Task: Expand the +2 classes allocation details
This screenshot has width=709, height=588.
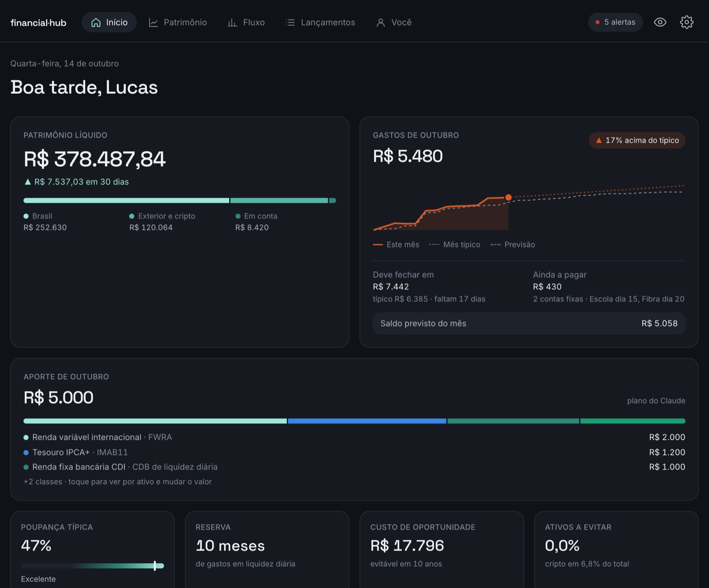Action: click(117, 482)
